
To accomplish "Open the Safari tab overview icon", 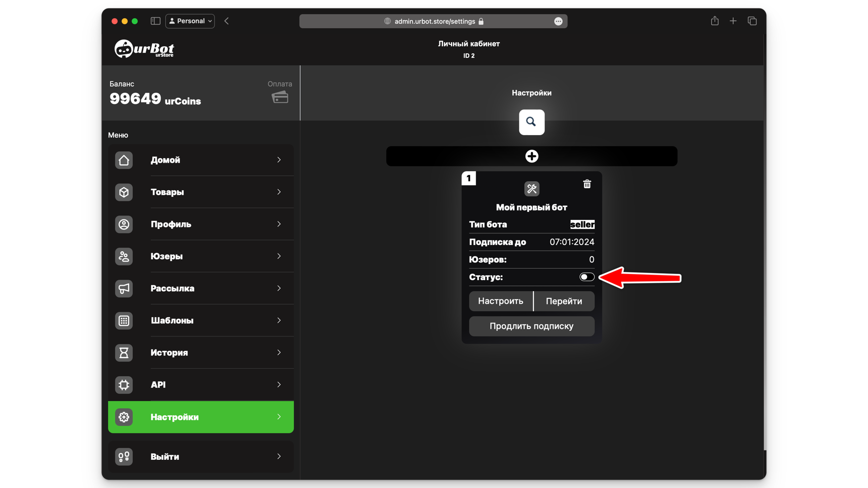I will tap(752, 21).
